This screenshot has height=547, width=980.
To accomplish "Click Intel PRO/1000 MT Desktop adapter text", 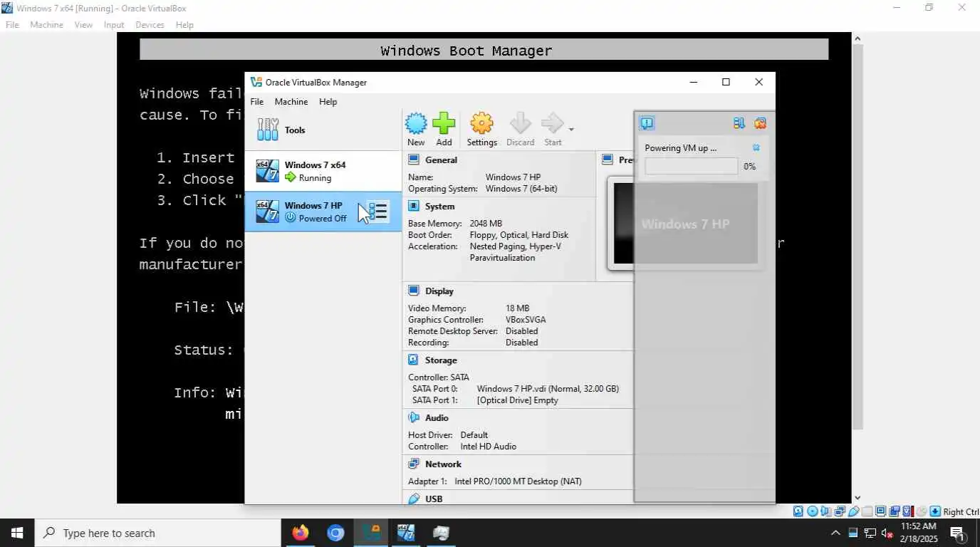I will point(518,481).
